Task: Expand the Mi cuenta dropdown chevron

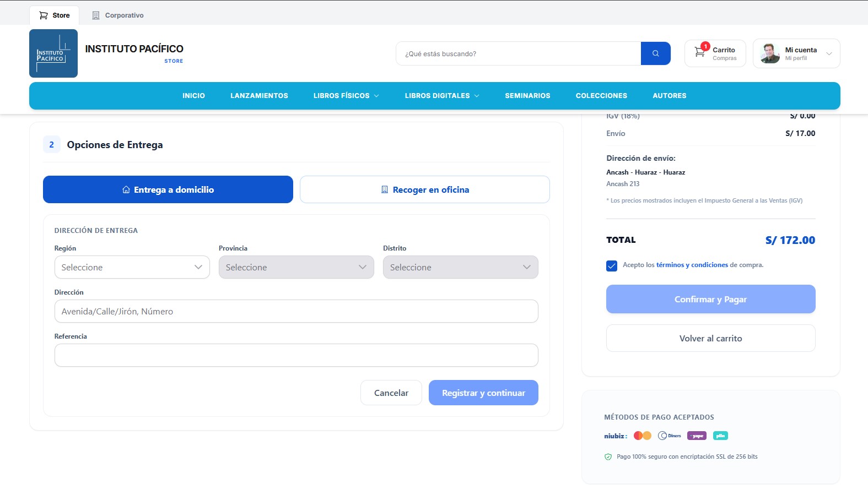Action: pyautogui.click(x=829, y=54)
